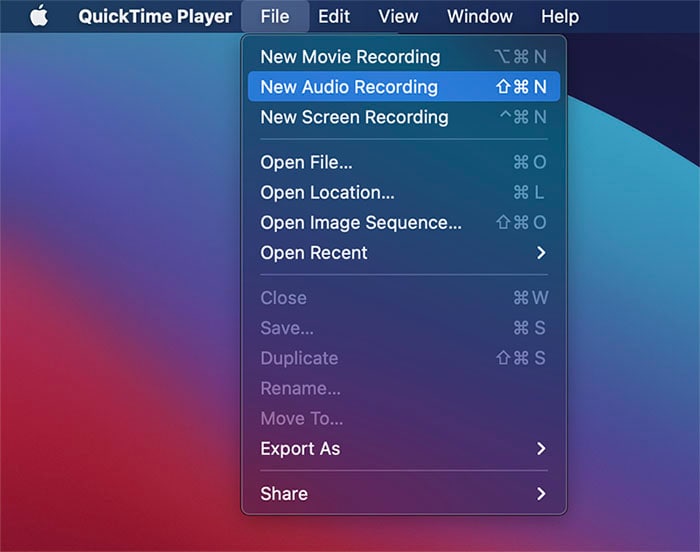Viewport: 700px width, 552px height.
Task: Expand the Export As submenu
Action: click(x=404, y=448)
